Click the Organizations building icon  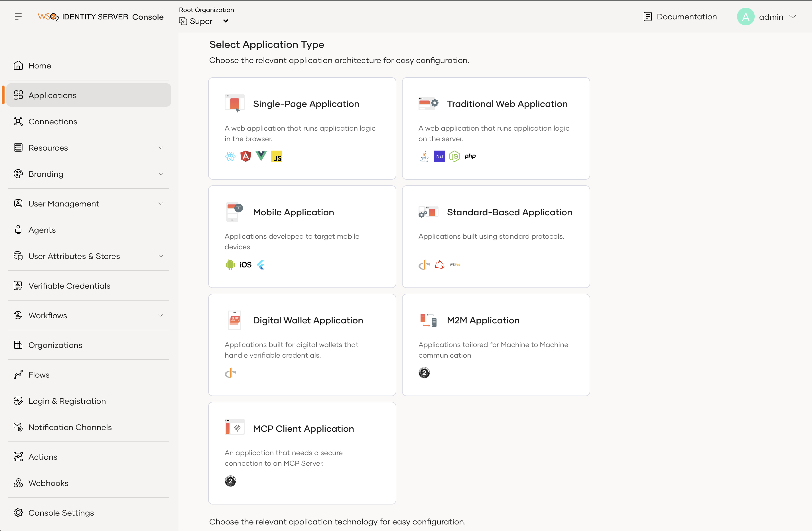(18, 345)
